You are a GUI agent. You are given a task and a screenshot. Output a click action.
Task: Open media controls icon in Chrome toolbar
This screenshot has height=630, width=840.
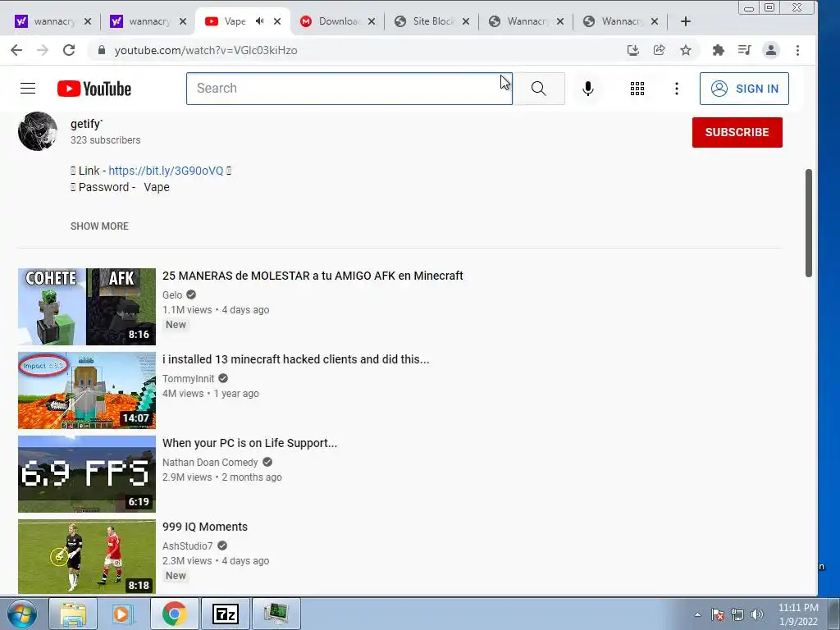point(745,50)
